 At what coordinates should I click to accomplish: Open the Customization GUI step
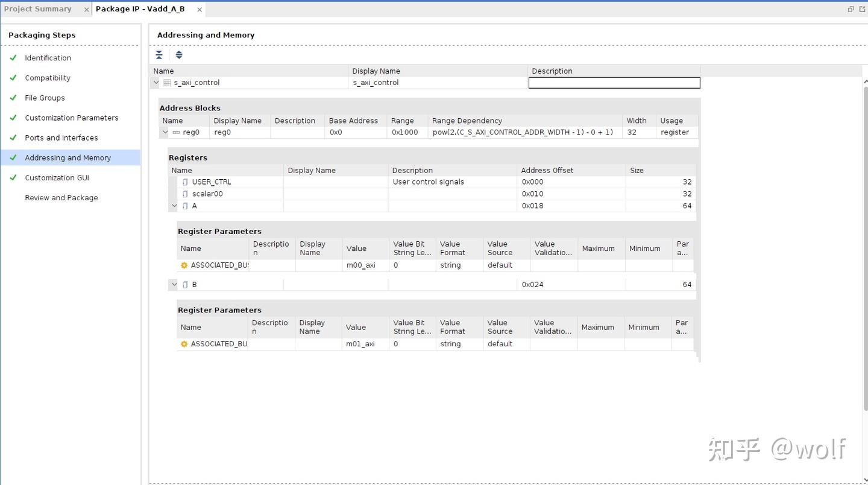click(x=57, y=178)
